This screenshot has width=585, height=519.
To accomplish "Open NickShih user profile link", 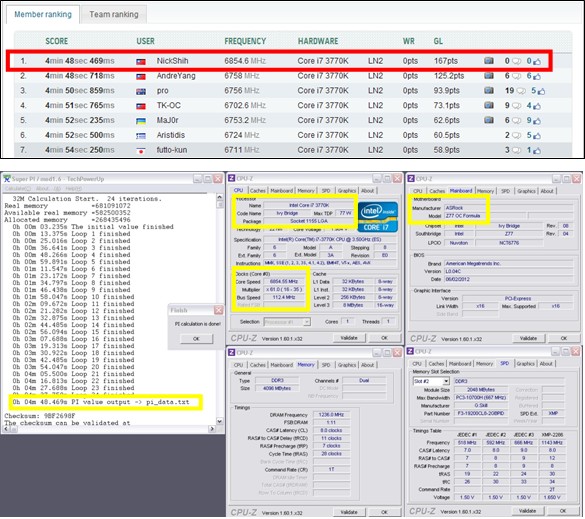I will click(172, 61).
